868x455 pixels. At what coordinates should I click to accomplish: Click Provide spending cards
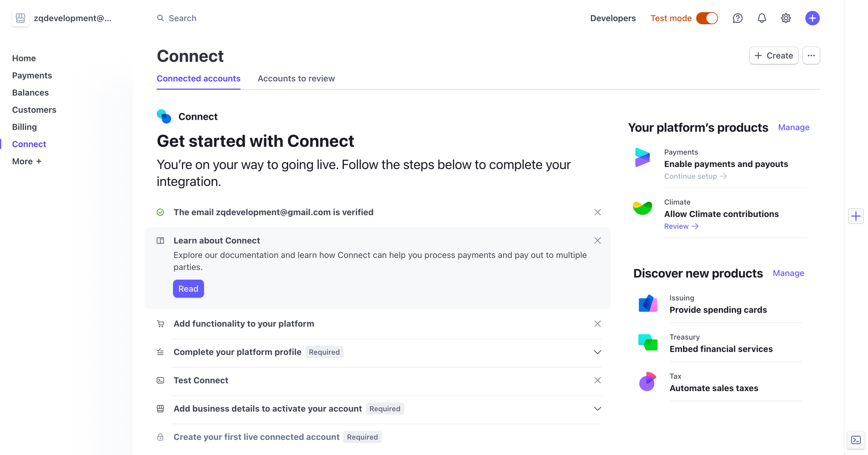pyautogui.click(x=718, y=310)
